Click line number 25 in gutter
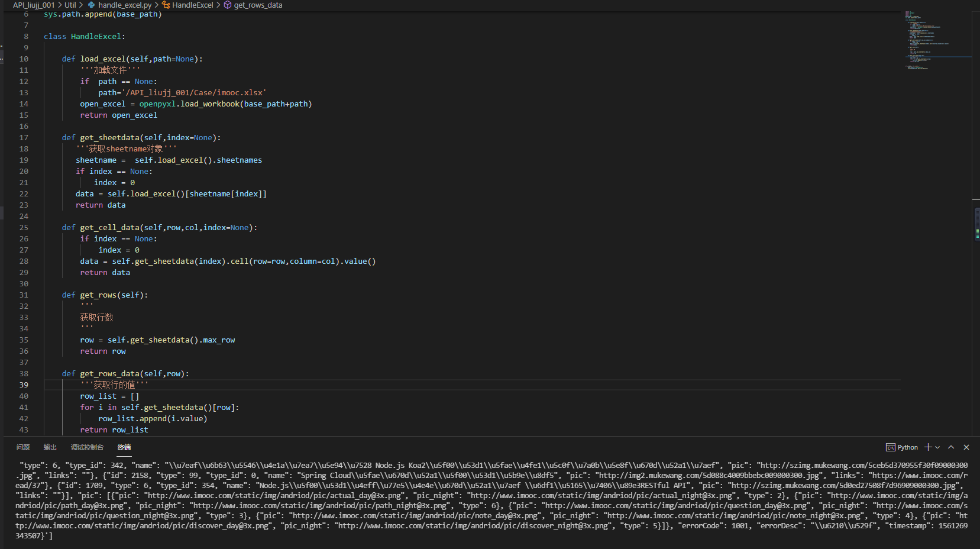 pos(24,227)
